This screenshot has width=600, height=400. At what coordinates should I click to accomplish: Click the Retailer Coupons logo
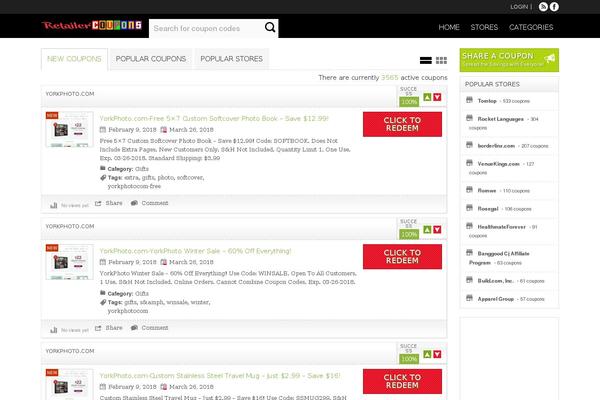[x=92, y=25]
